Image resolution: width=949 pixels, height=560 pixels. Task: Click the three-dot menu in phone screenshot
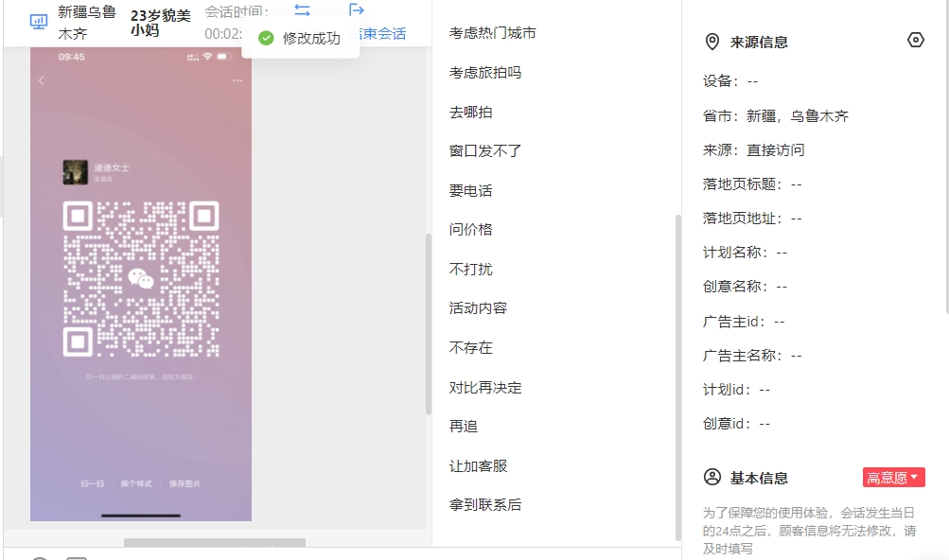tap(237, 80)
